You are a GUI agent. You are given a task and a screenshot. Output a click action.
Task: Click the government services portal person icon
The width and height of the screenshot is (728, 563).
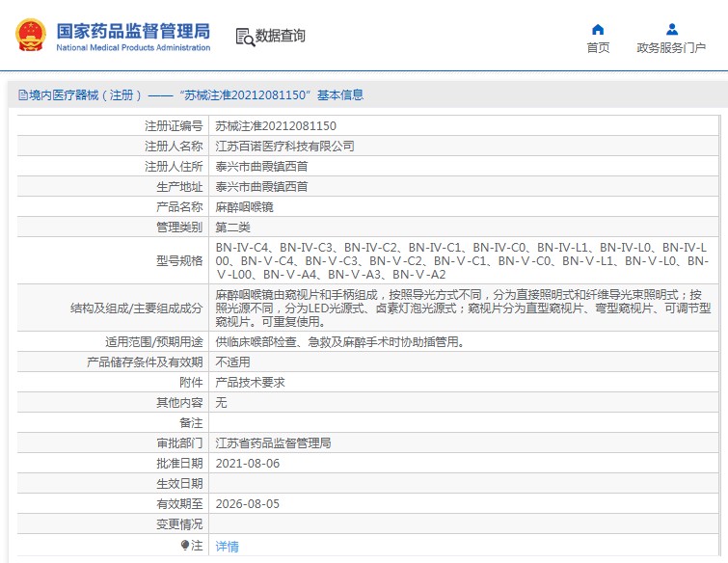(x=672, y=30)
